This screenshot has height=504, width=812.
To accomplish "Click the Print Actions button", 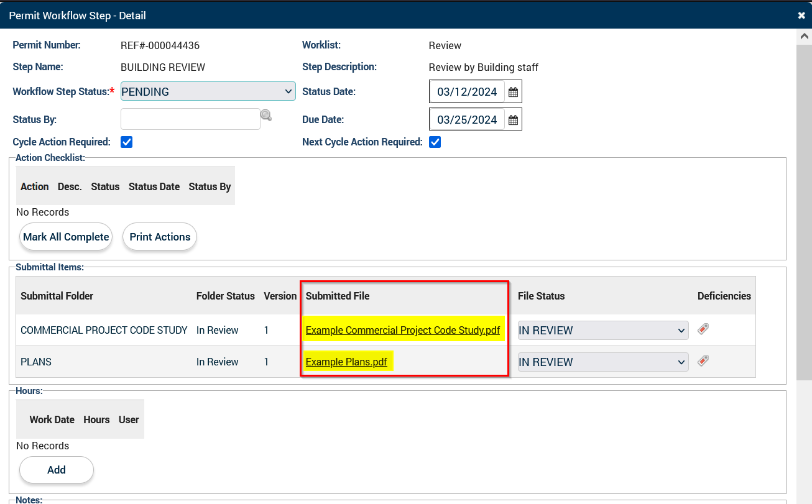I will [160, 237].
